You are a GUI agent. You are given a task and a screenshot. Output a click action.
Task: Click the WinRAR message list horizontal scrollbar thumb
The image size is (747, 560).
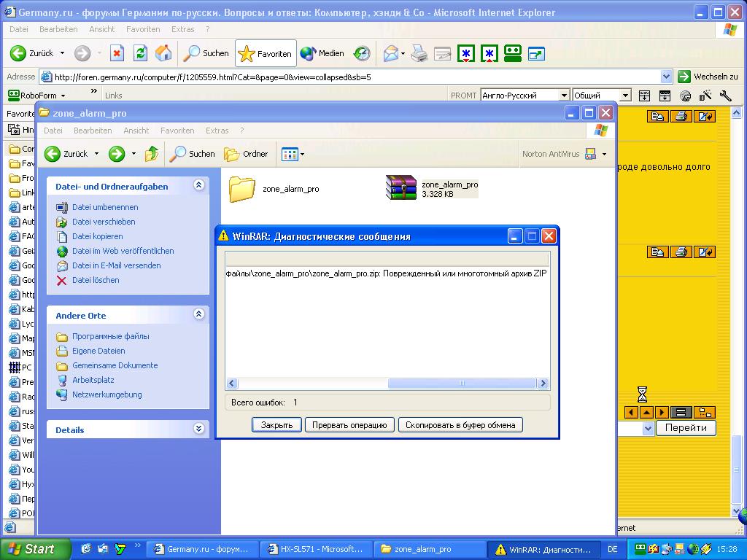click(x=462, y=383)
